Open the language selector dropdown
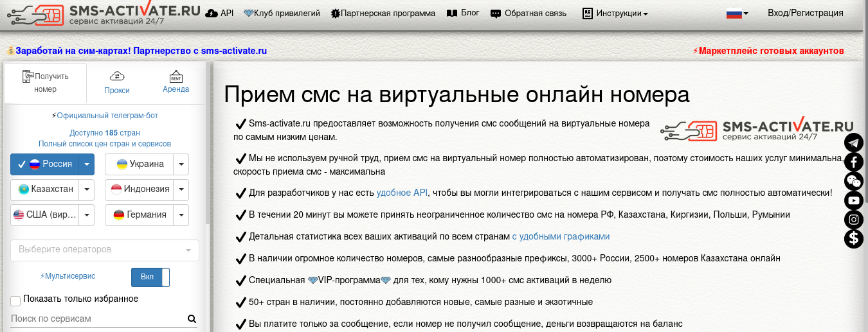Viewport: 868px width, 332px height. (x=737, y=13)
